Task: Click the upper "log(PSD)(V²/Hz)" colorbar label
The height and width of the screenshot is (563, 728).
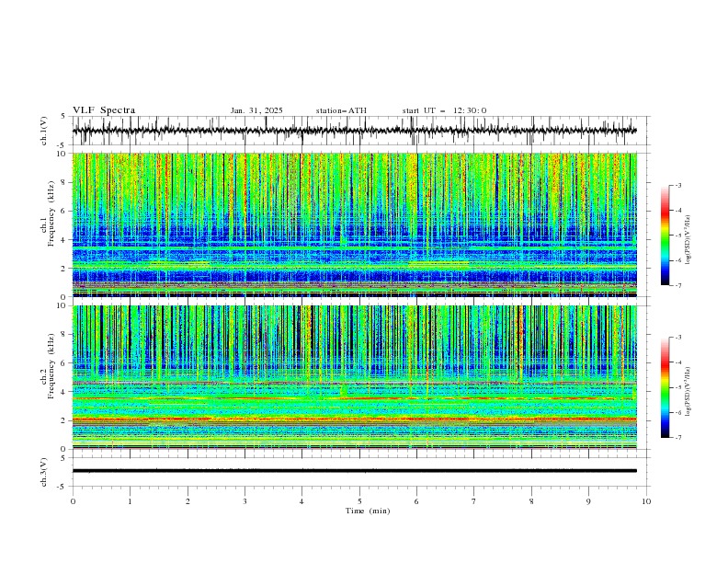Action: coord(688,240)
